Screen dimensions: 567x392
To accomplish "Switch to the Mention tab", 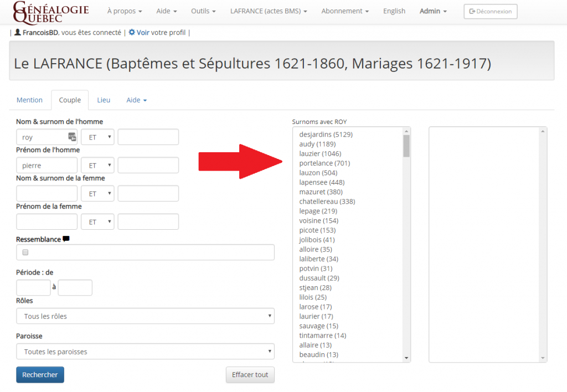I will pos(30,100).
